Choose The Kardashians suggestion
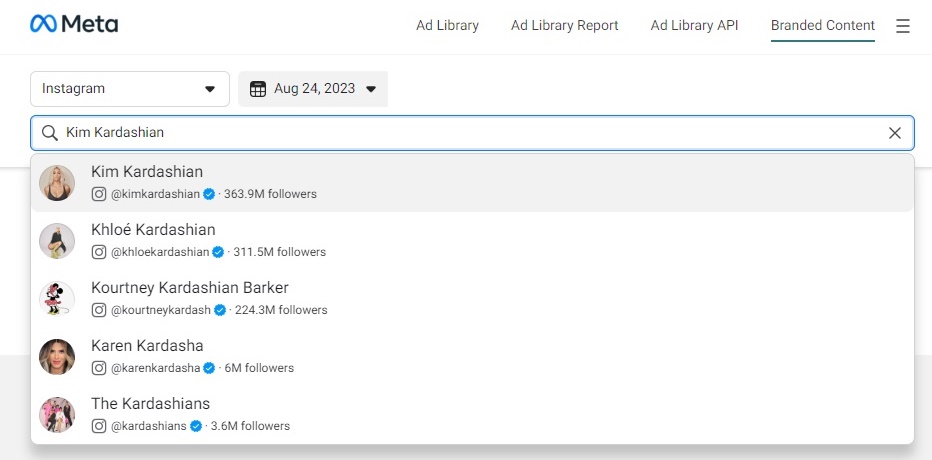The width and height of the screenshot is (932, 460). 473,415
